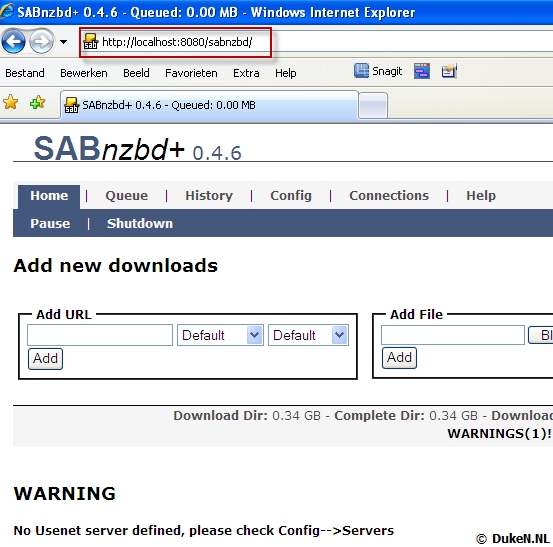
Task: Launch the Snagit toolbar button
Action: point(378,71)
